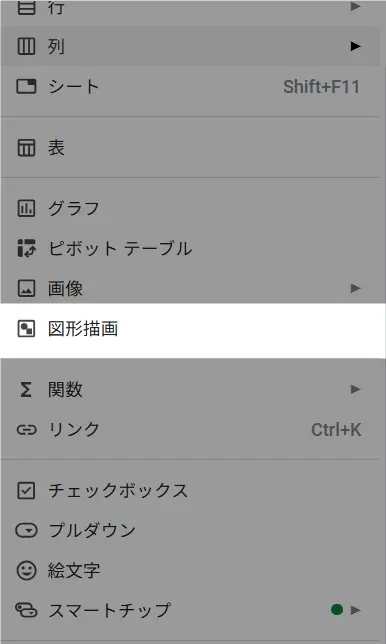Expand the スマートチップ submenu arrow

(x=356, y=610)
